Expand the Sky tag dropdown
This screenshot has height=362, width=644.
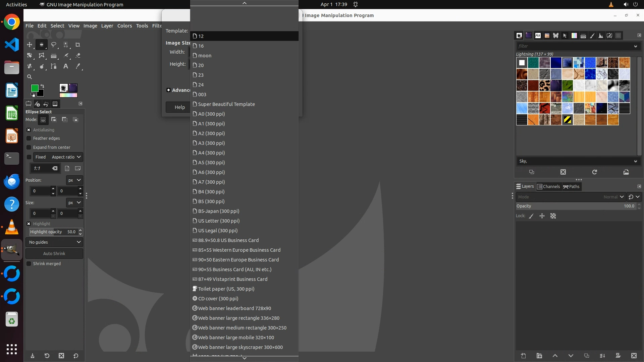635,161
